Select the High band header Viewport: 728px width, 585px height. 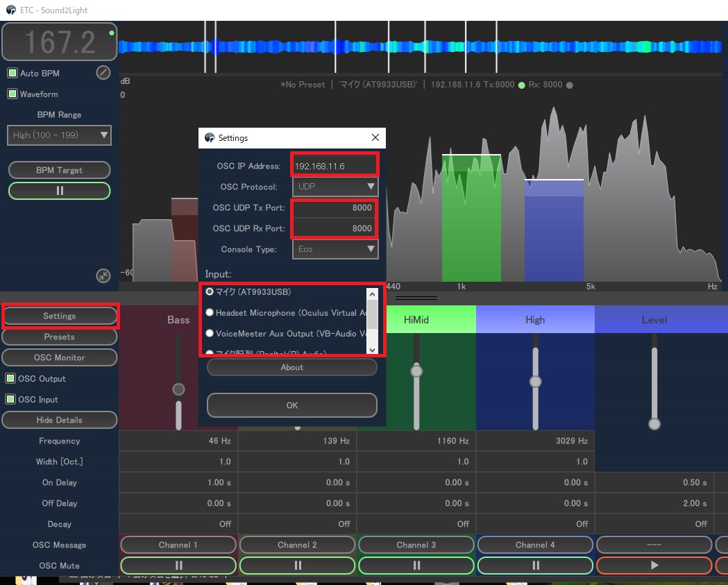[535, 319]
